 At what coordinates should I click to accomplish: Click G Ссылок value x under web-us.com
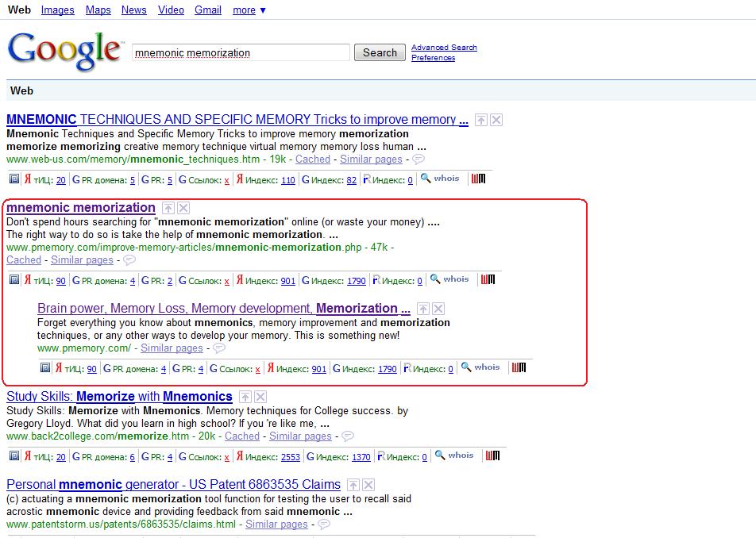tap(226, 181)
